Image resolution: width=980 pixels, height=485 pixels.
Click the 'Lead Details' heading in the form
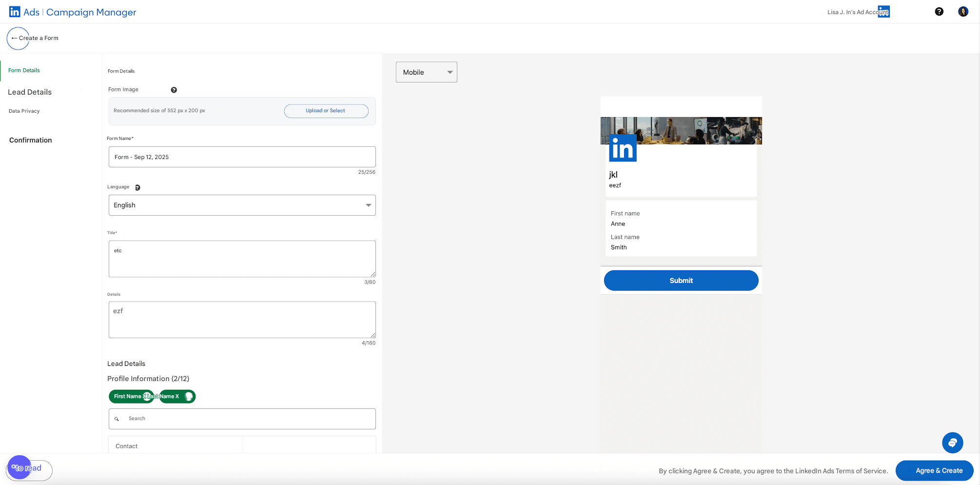click(126, 364)
